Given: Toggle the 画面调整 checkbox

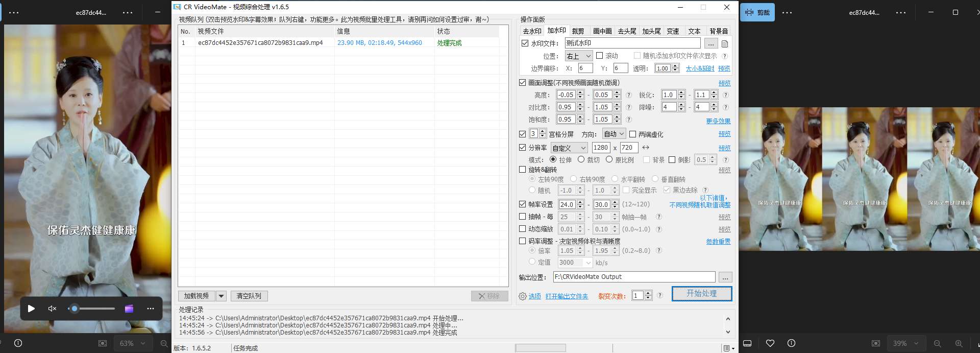Looking at the screenshot, I should (x=523, y=82).
